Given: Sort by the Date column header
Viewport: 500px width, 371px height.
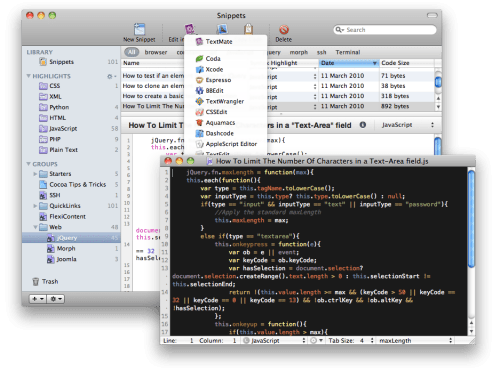Looking at the screenshot, I should [349, 63].
